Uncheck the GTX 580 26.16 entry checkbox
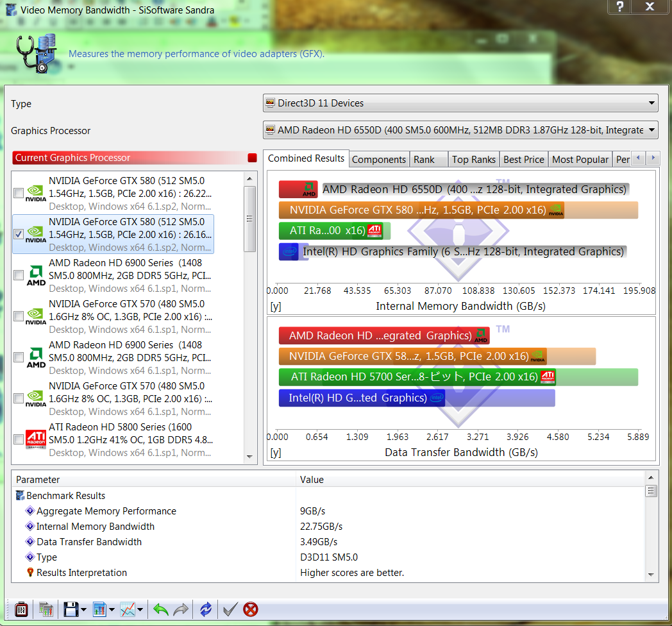Viewport: 672px width, 626px height. coord(19,234)
